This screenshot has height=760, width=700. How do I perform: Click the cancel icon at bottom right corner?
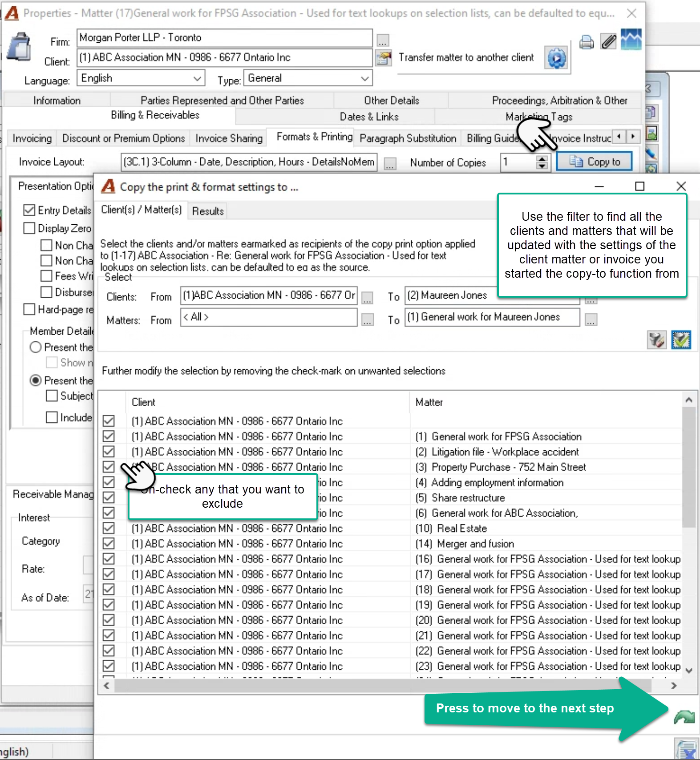click(687, 750)
